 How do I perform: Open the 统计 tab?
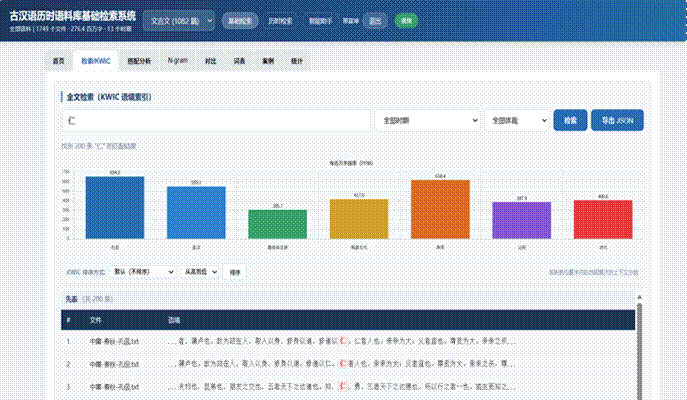pyautogui.click(x=297, y=61)
